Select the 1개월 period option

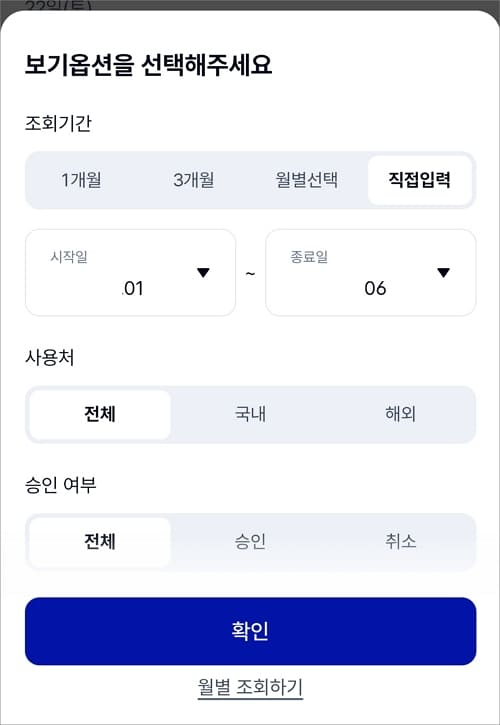click(81, 180)
